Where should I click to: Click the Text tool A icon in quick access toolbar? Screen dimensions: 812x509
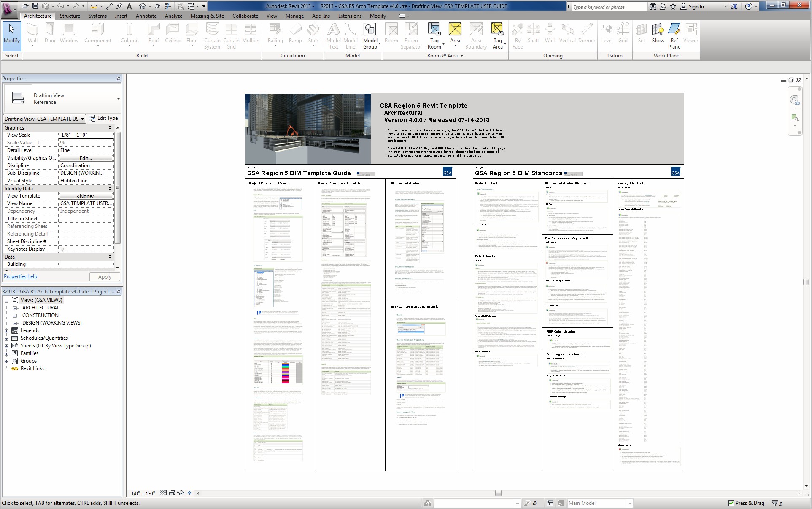point(129,6)
